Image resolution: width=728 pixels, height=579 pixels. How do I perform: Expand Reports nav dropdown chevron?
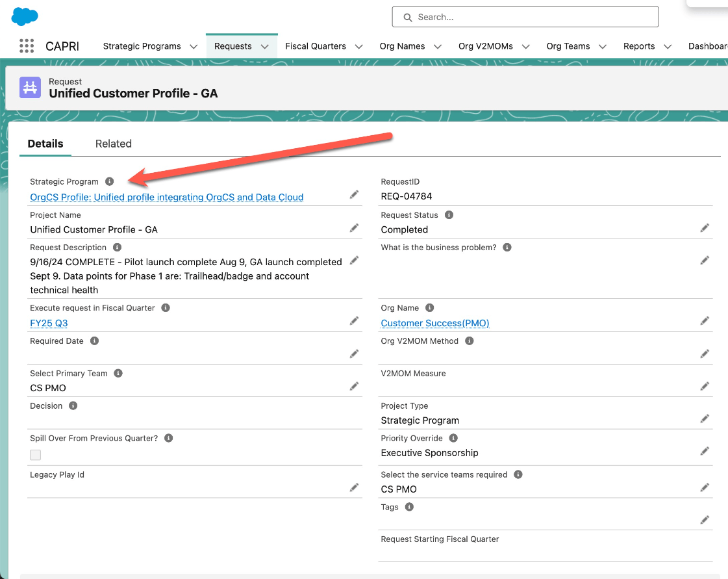coord(668,47)
